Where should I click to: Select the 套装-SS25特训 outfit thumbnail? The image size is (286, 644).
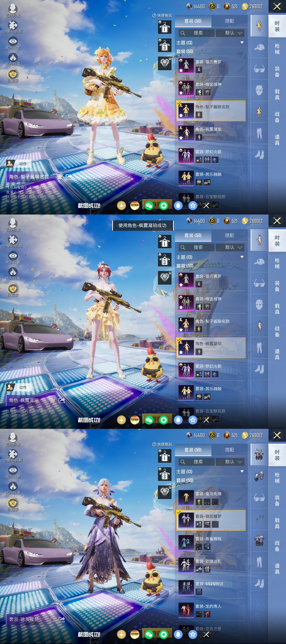pos(186,588)
